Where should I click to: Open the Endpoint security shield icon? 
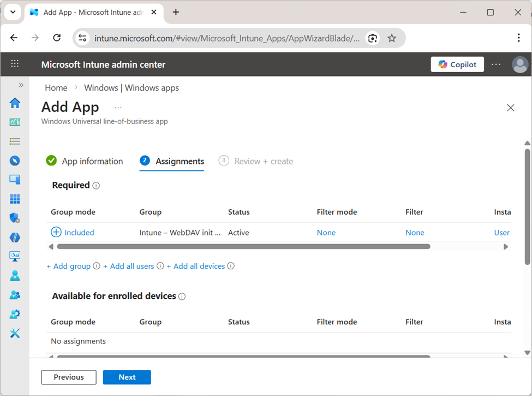tap(15, 217)
